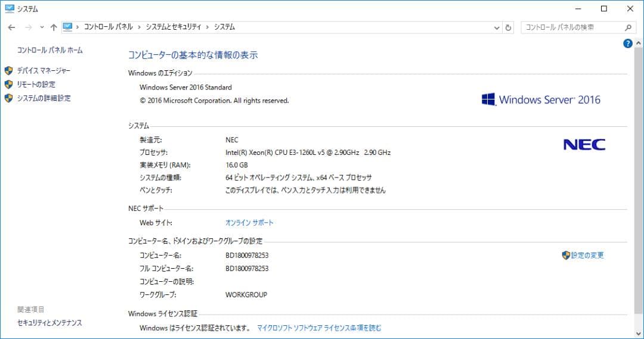This screenshot has width=644, height=339.
Task: Select RAM value 16.0 GB
Action: [x=237, y=165]
